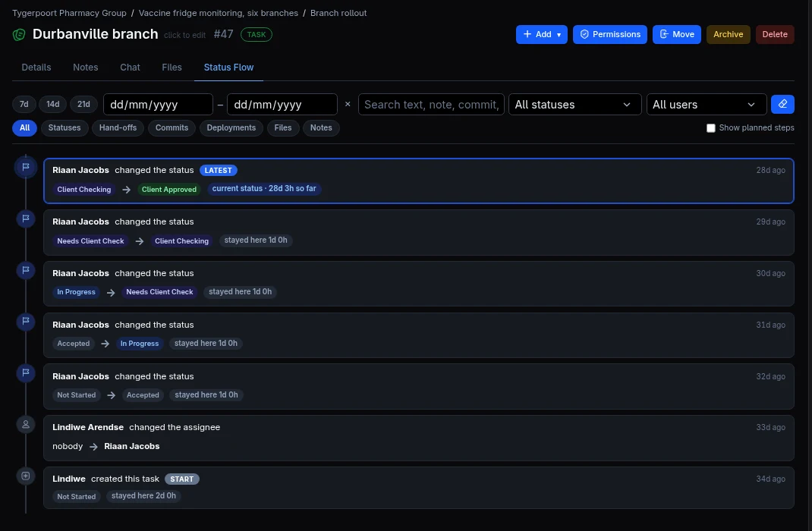Click the 29d ago timestamp
812x531 pixels.
coord(770,222)
